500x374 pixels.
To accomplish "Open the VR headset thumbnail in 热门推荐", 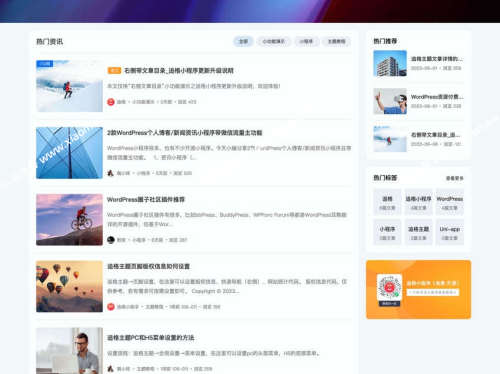I will (x=390, y=101).
